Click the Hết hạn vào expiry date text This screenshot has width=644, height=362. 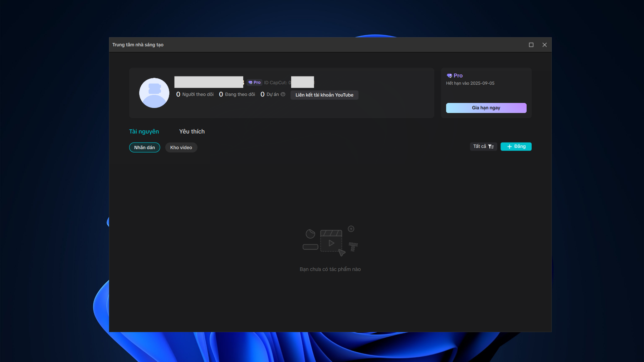470,83
